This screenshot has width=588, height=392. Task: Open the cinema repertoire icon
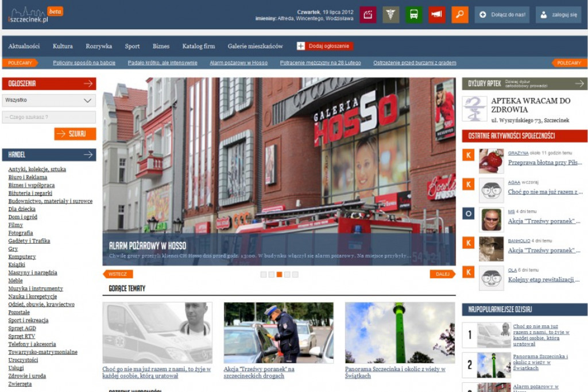[369, 14]
